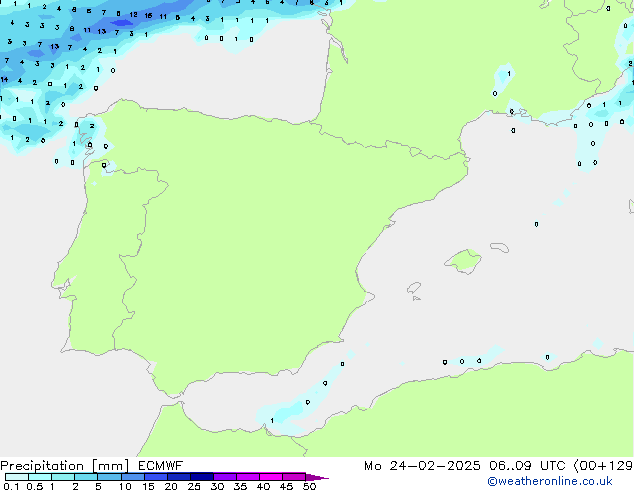Select the 15–20 mm legend swatch
Viewport: 634px width, 490px height.
tap(155, 477)
